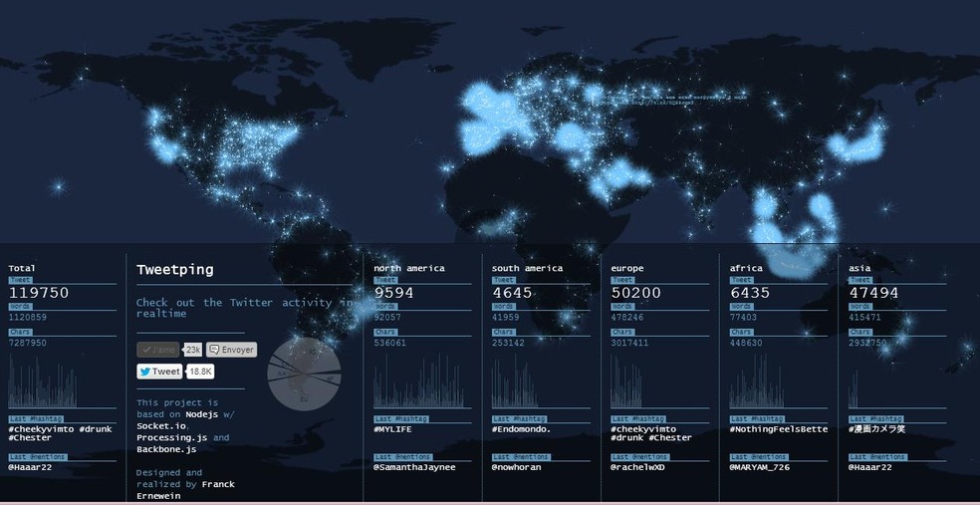Click the Japanese hashtag under asia
The height and width of the screenshot is (505, 980).
pos(876,429)
